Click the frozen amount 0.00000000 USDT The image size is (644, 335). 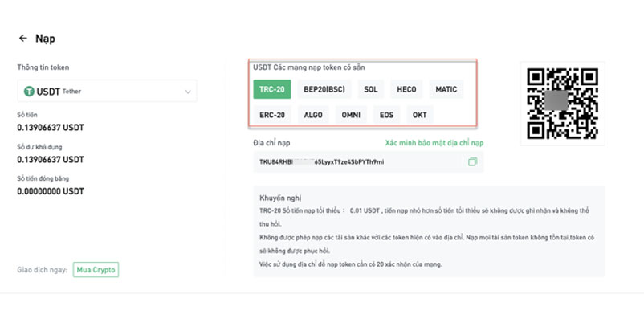coord(51,191)
